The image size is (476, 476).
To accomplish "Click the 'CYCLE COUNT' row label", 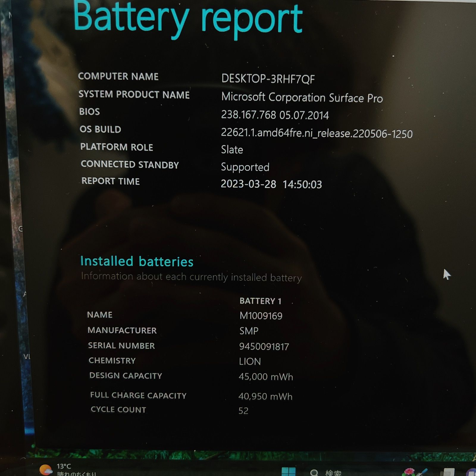I will 118,410.
